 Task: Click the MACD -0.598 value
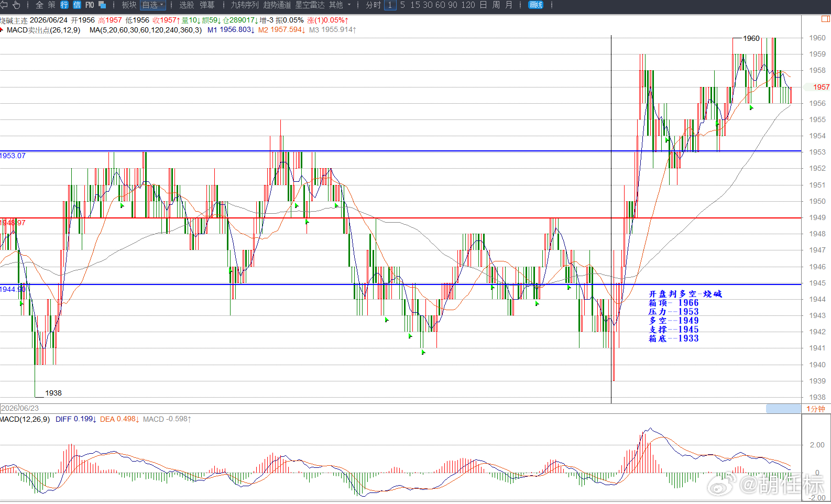pyautogui.click(x=167, y=419)
